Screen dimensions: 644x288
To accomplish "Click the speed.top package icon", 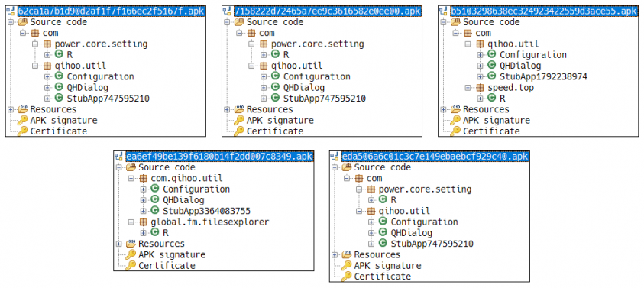I will pyautogui.click(x=480, y=88).
